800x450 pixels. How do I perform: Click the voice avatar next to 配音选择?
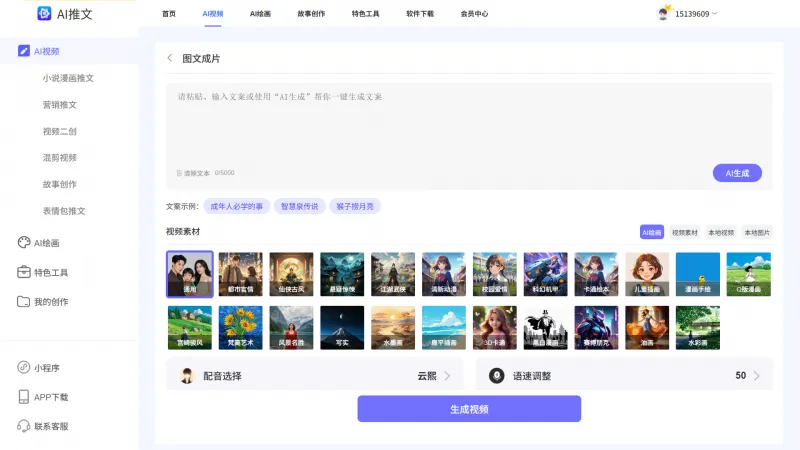187,376
